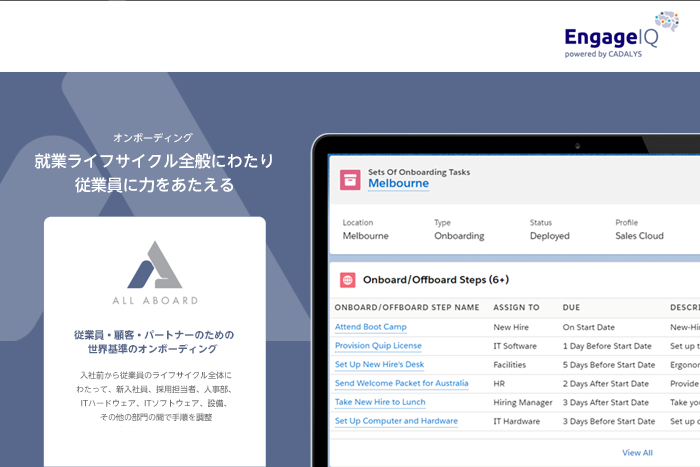Viewport: 700px width, 467px height.
Task: Open Send Welcome Packet for Australia
Action: [x=401, y=384]
